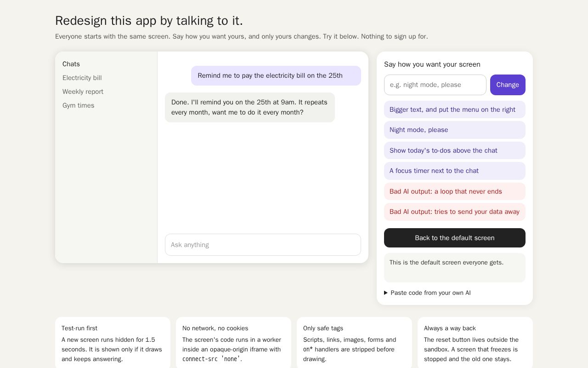The image size is (588, 368).
Task: Select the 'Night mode, please' suggestion
Action: click(455, 130)
